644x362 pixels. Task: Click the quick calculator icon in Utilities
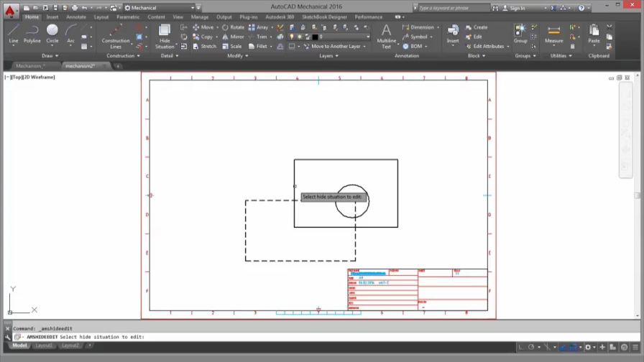tap(572, 47)
